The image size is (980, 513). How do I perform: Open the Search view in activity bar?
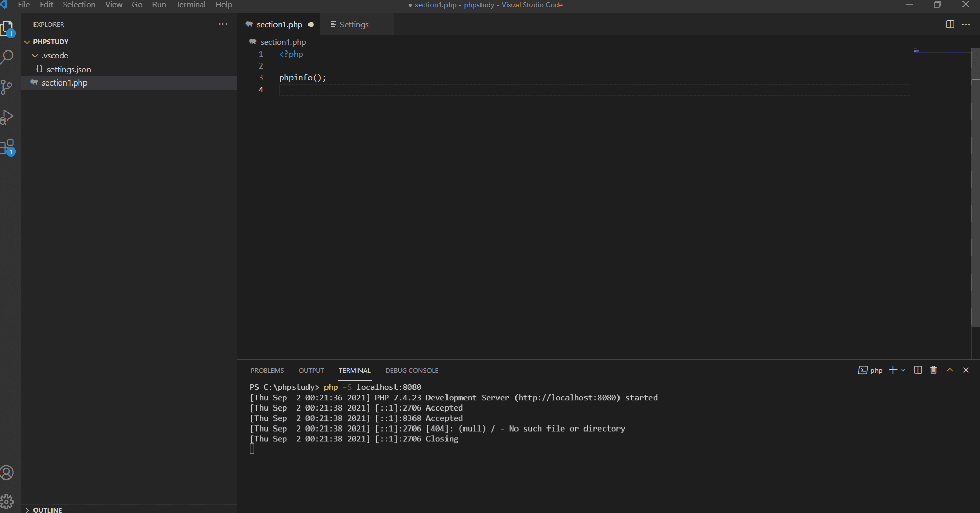pyautogui.click(x=7, y=57)
